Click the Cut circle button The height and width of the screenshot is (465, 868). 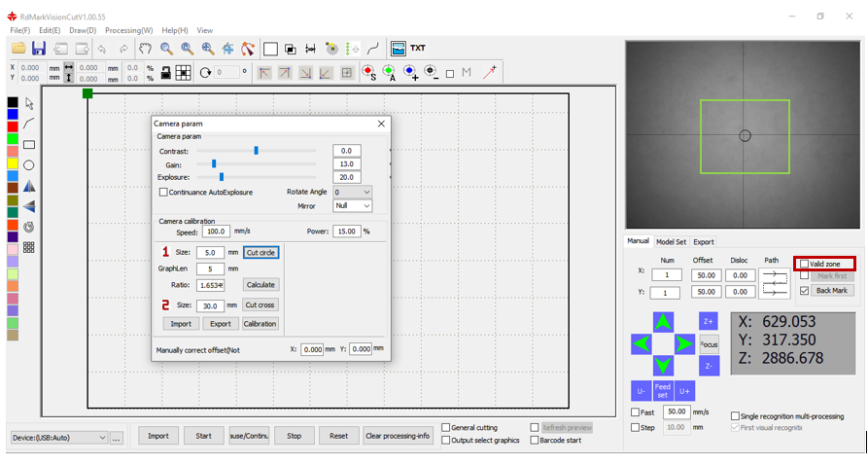pos(260,252)
